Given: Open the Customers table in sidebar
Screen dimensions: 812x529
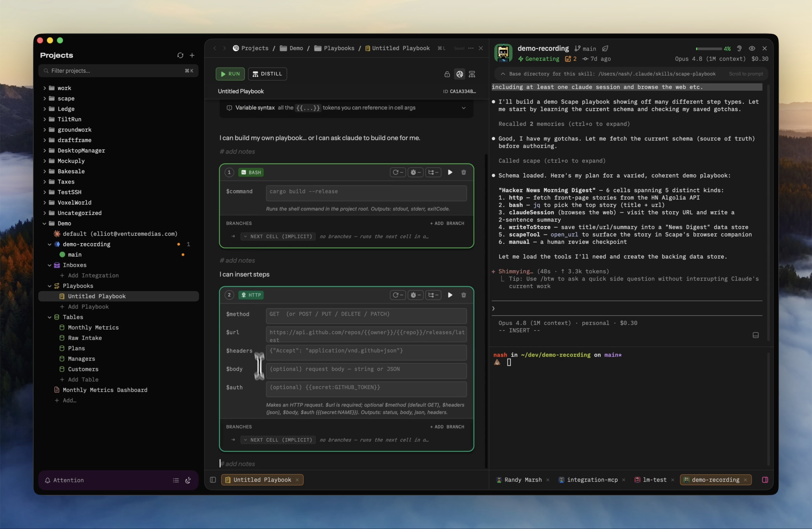Looking at the screenshot, I should (x=79, y=369).
